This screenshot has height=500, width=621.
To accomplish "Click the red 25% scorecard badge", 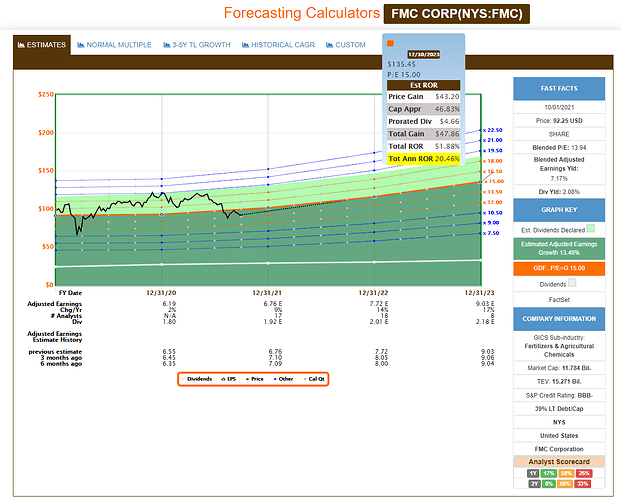I will pyautogui.click(x=584, y=473).
